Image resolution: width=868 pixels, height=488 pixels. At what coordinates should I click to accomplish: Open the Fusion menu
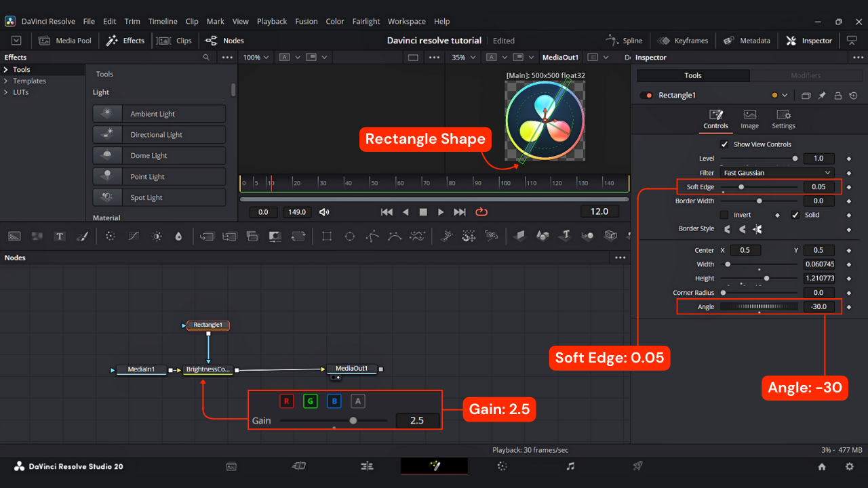click(306, 21)
